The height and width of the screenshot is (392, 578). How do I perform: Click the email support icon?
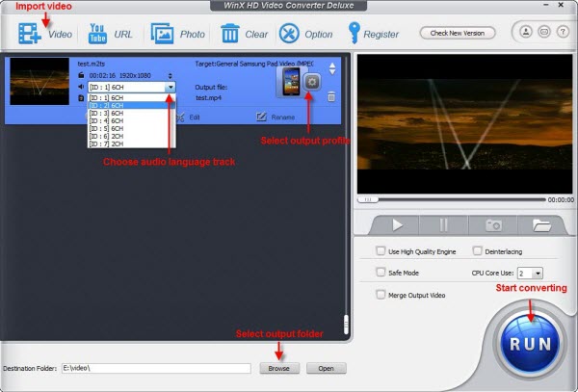(544, 32)
